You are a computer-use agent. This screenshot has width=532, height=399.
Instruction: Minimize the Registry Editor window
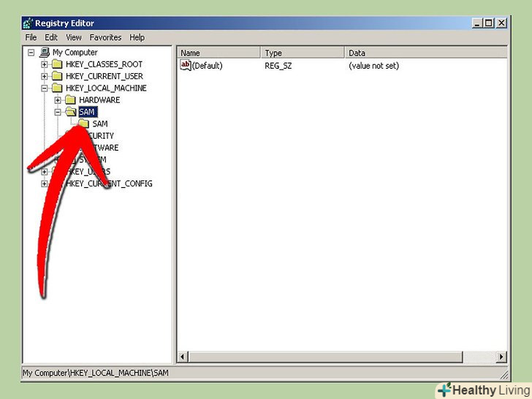point(477,23)
